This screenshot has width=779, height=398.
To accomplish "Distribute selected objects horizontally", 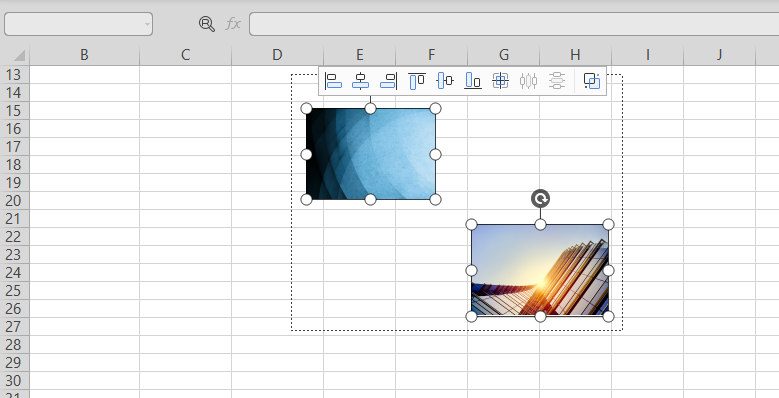I will [528, 80].
